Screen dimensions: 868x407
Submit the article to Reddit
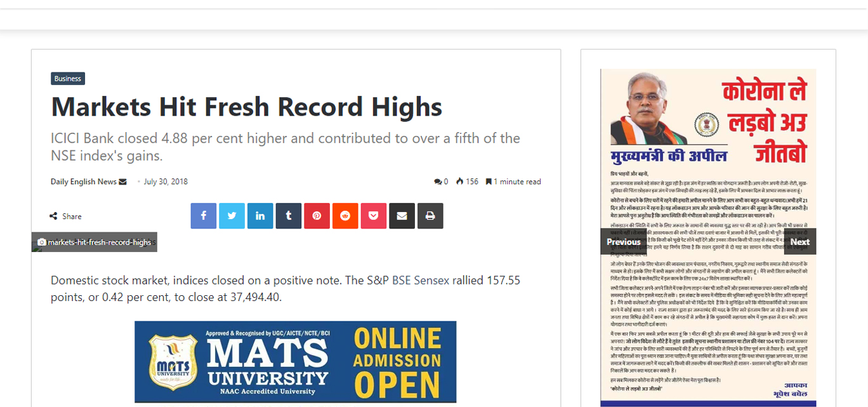coord(345,216)
